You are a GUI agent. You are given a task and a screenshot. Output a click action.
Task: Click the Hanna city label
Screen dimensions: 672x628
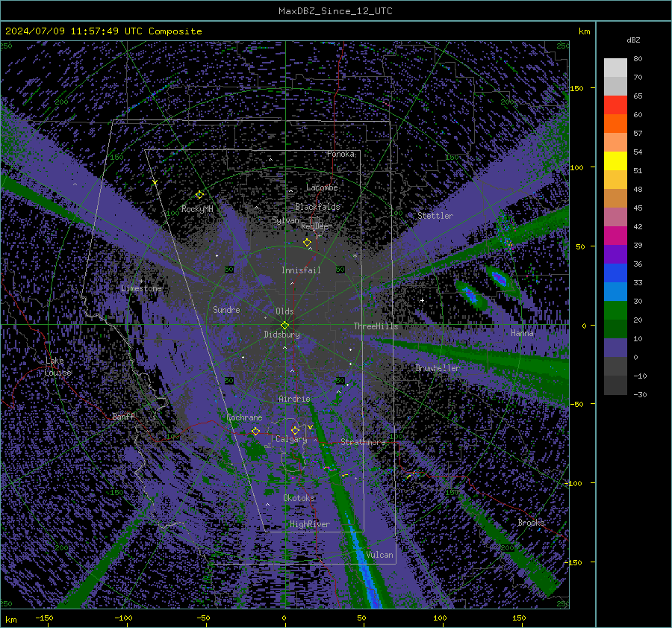click(522, 333)
